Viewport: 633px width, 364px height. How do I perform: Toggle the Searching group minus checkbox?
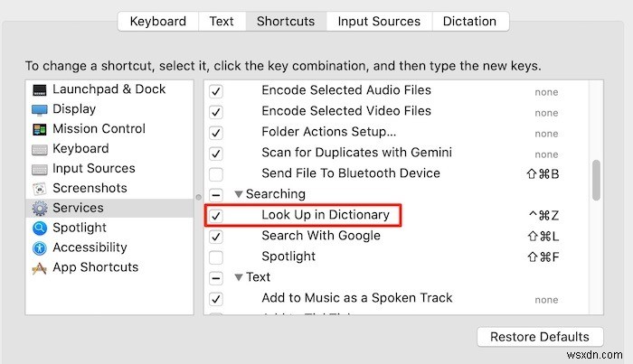216,194
